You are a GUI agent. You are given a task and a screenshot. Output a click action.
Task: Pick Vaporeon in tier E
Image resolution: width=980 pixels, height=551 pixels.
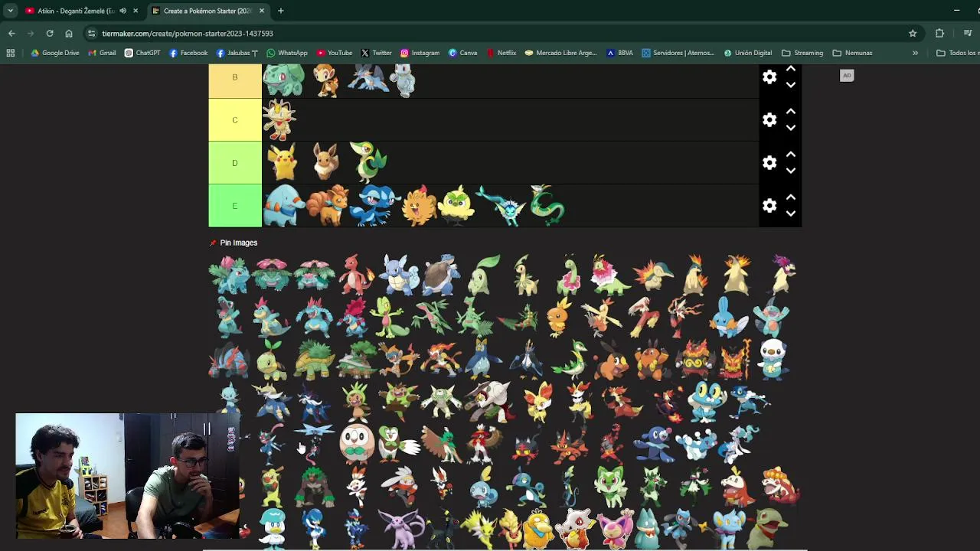coord(501,207)
